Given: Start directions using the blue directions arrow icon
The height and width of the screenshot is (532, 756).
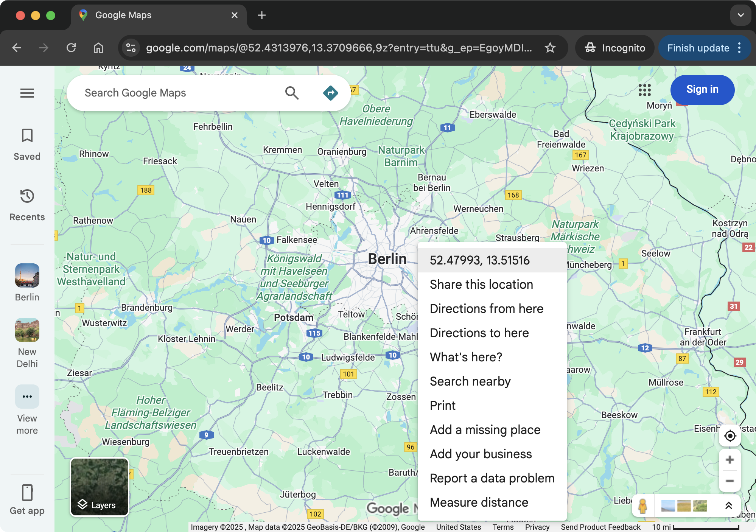Looking at the screenshot, I should 330,92.
